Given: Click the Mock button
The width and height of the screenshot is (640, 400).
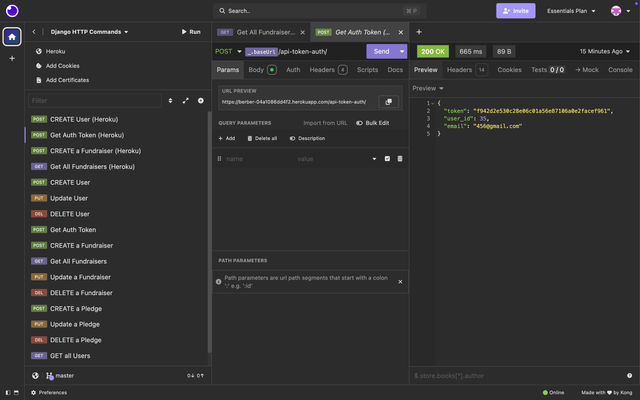Looking at the screenshot, I should tap(587, 70).
